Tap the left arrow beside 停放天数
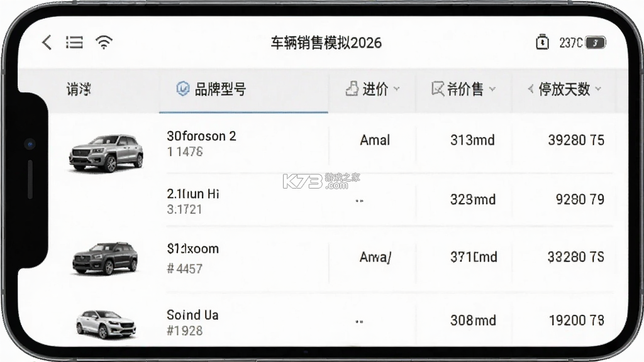 pos(531,89)
